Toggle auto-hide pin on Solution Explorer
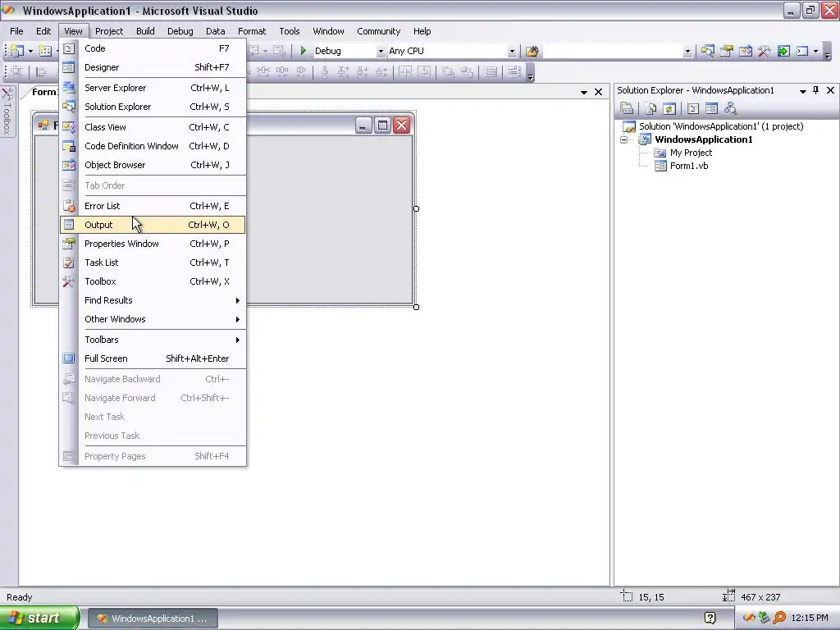The width and height of the screenshot is (840, 630). (816, 90)
